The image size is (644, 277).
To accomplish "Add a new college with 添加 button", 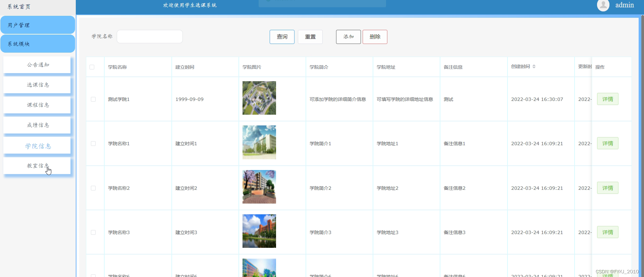I will click(348, 37).
